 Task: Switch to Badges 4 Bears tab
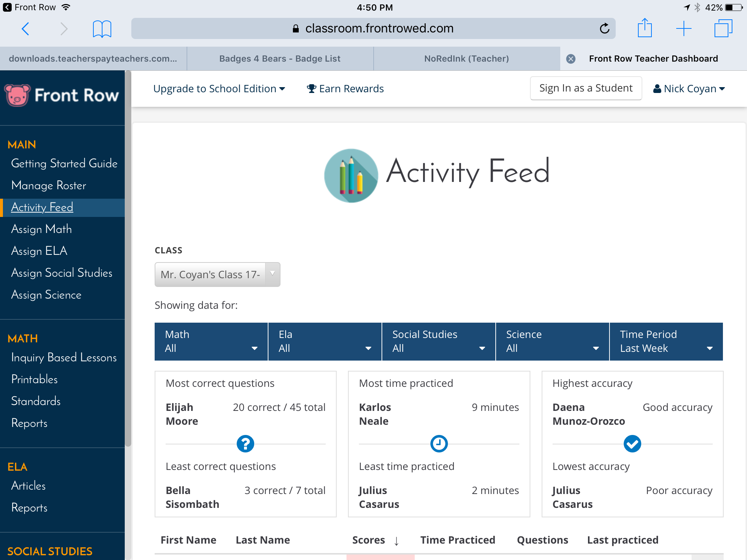[280, 59]
